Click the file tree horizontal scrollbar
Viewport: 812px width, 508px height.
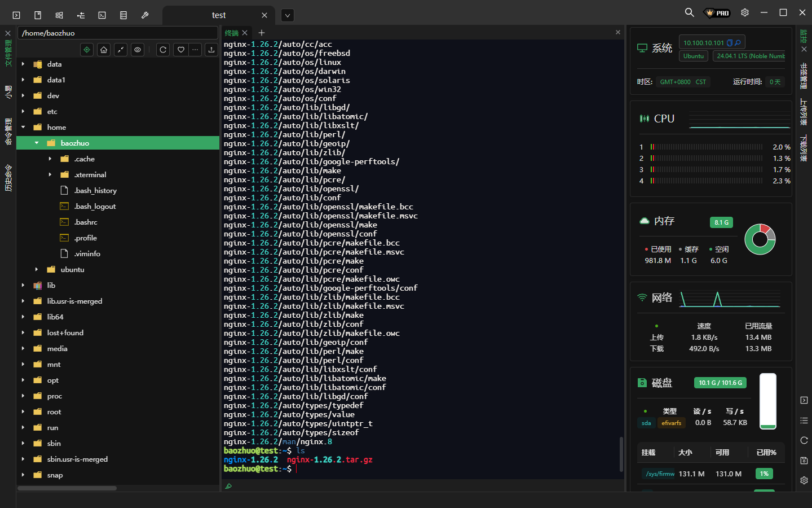tap(67, 488)
